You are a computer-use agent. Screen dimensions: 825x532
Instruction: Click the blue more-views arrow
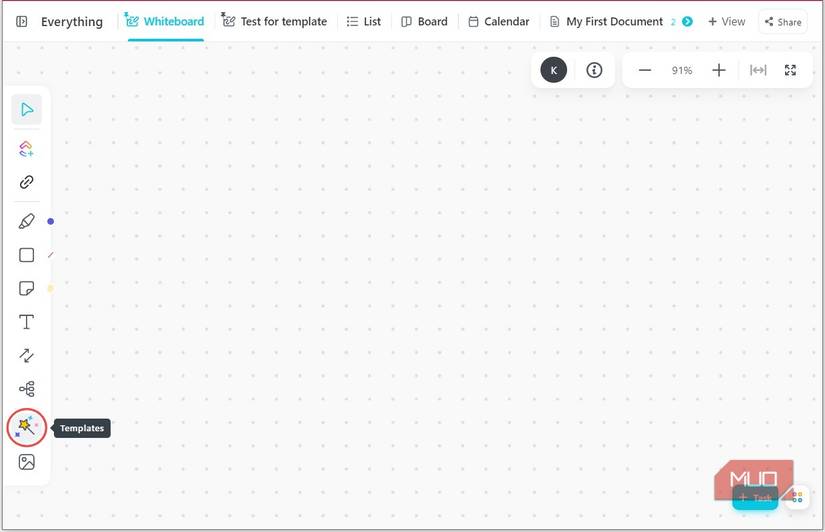687,22
